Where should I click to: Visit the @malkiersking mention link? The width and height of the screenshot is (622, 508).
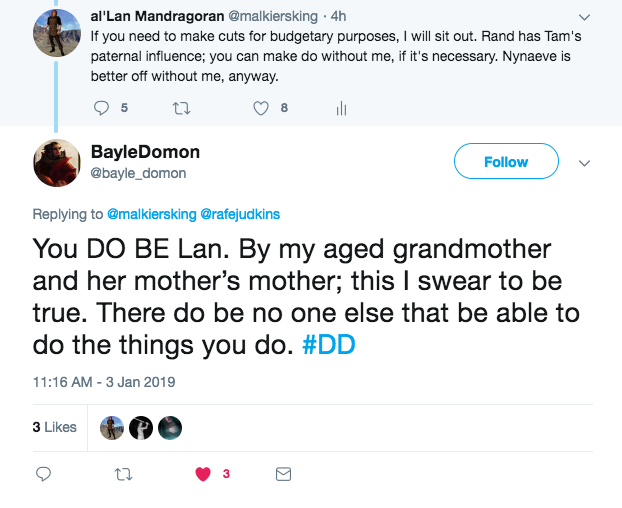(151, 213)
